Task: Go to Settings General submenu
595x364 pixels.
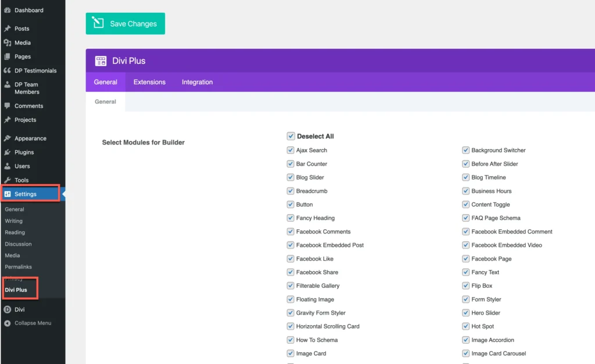Action: pos(15,210)
